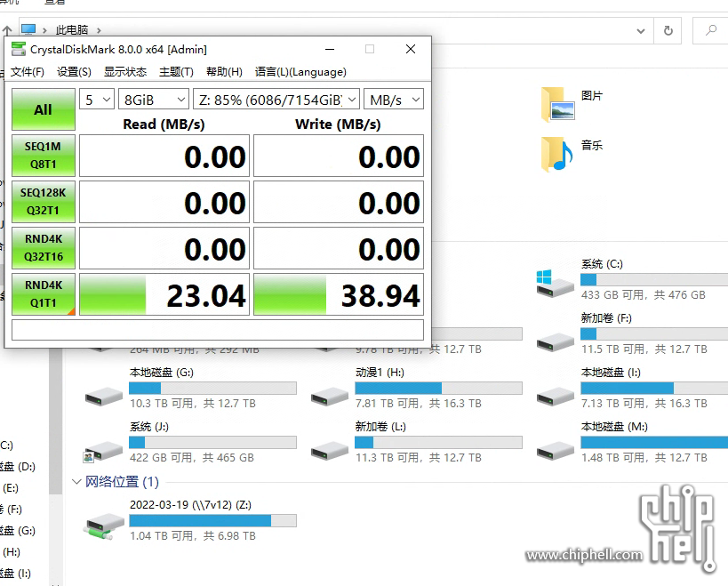This screenshot has height=586, width=728.
Task: Click the "433 GB 可用, 共 476 GB" text
Action: pos(644,295)
